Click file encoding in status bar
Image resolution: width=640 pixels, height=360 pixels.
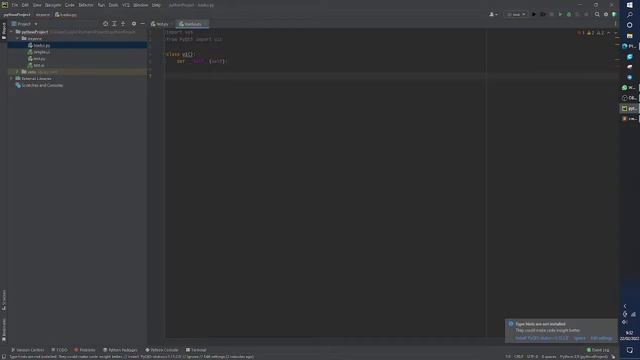click(x=532, y=357)
